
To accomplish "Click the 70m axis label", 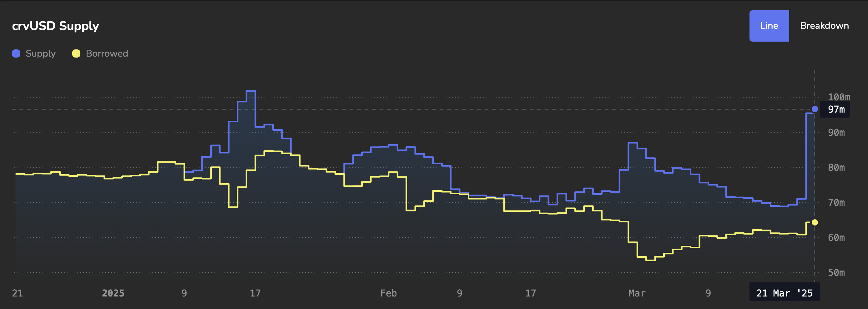I will coord(836,203).
